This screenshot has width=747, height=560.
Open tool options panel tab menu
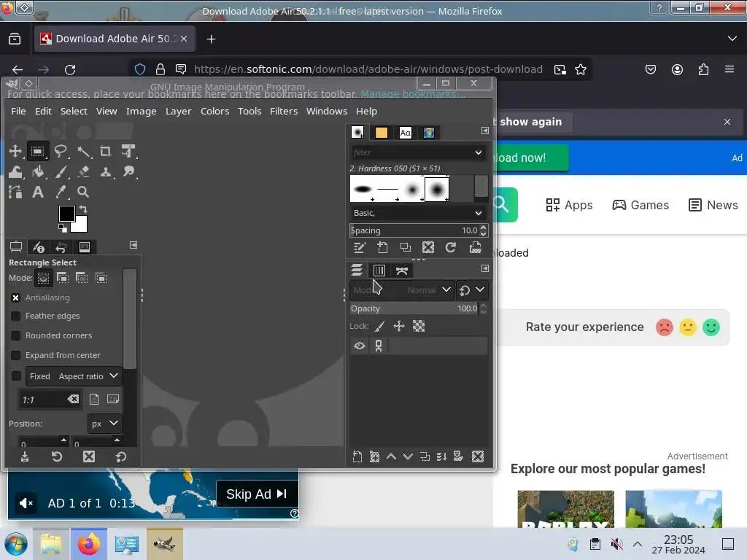pos(133,245)
